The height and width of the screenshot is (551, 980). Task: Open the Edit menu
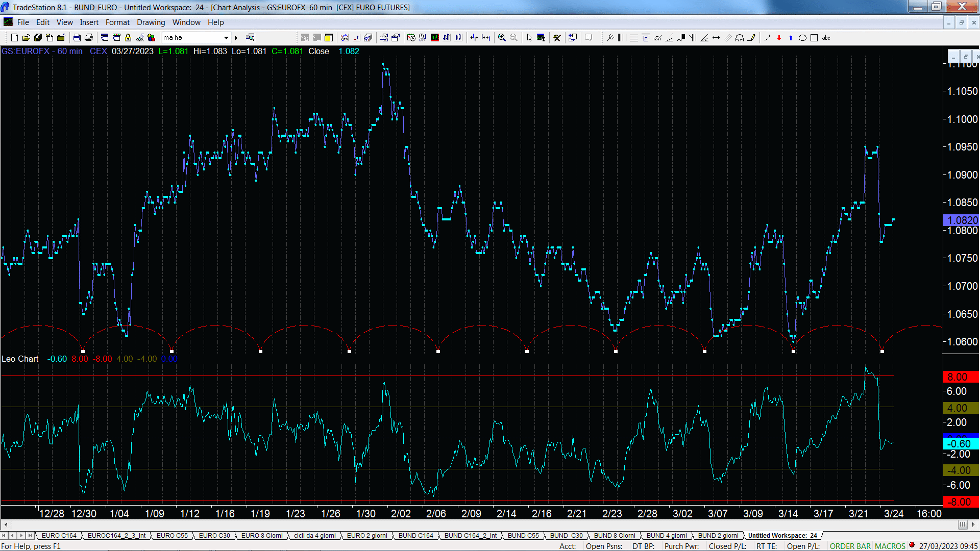(43, 22)
